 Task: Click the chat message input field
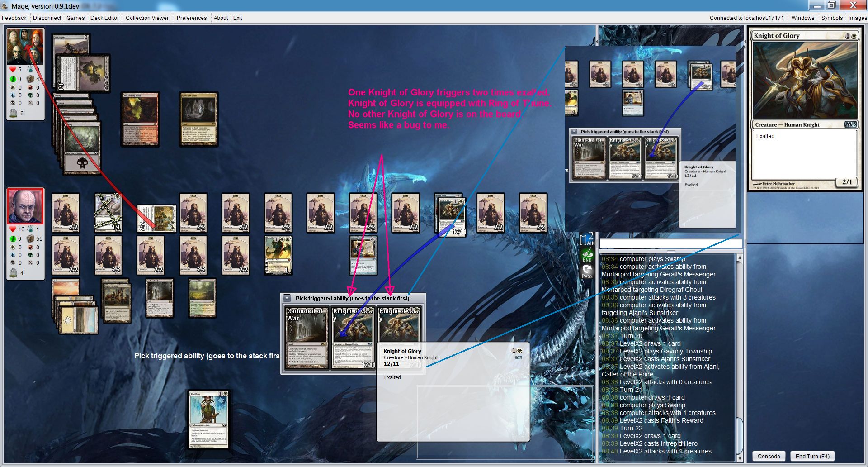670,244
